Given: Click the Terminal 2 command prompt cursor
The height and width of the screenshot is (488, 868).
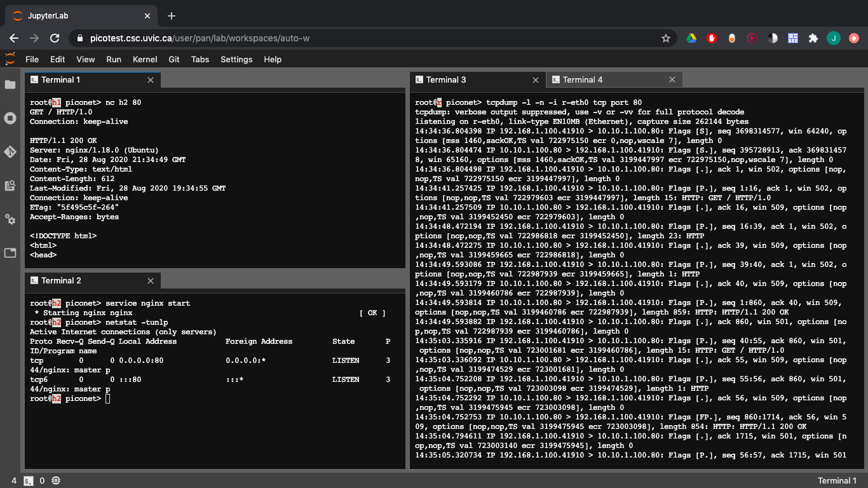Looking at the screenshot, I should tap(108, 398).
